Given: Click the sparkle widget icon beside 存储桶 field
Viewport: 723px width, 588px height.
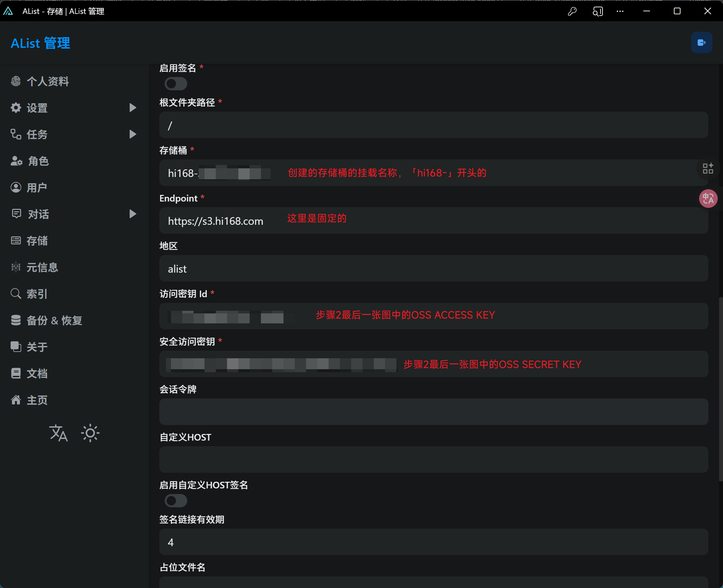Looking at the screenshot, I should click(x=707, y=168).
